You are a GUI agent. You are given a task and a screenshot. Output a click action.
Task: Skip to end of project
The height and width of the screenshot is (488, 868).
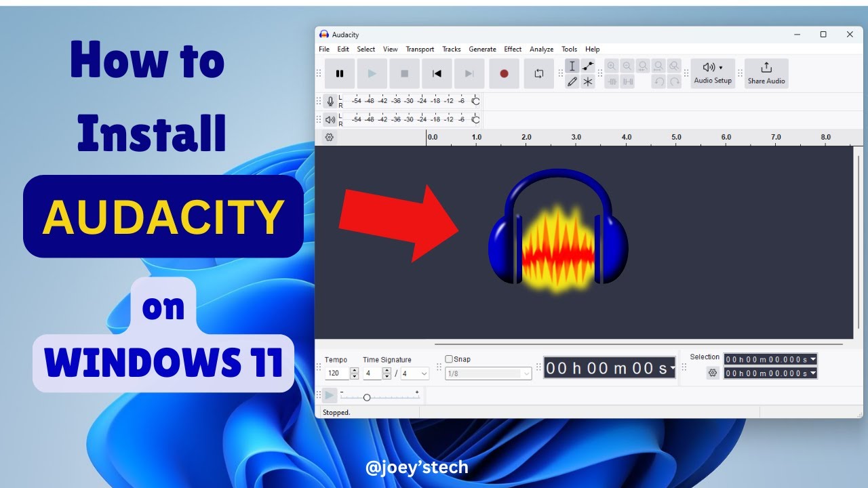(469, 74)
